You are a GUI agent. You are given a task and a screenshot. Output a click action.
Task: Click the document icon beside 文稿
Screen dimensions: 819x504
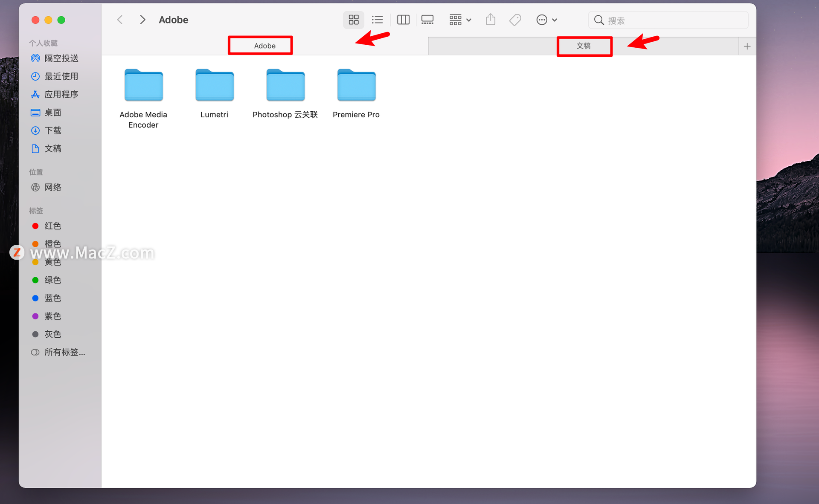pyautogui.click(x=35, y=148)
